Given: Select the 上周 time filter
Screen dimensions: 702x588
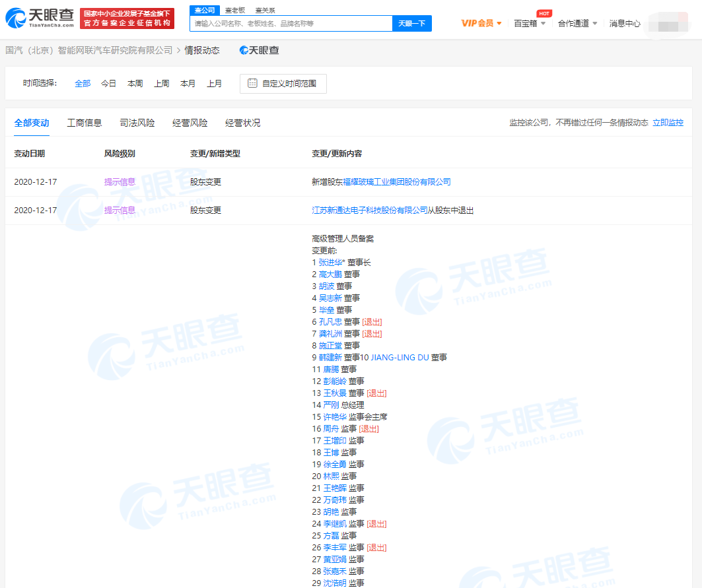Looking at the screenshot, I should pyautogui.click(x=161, y=83).
